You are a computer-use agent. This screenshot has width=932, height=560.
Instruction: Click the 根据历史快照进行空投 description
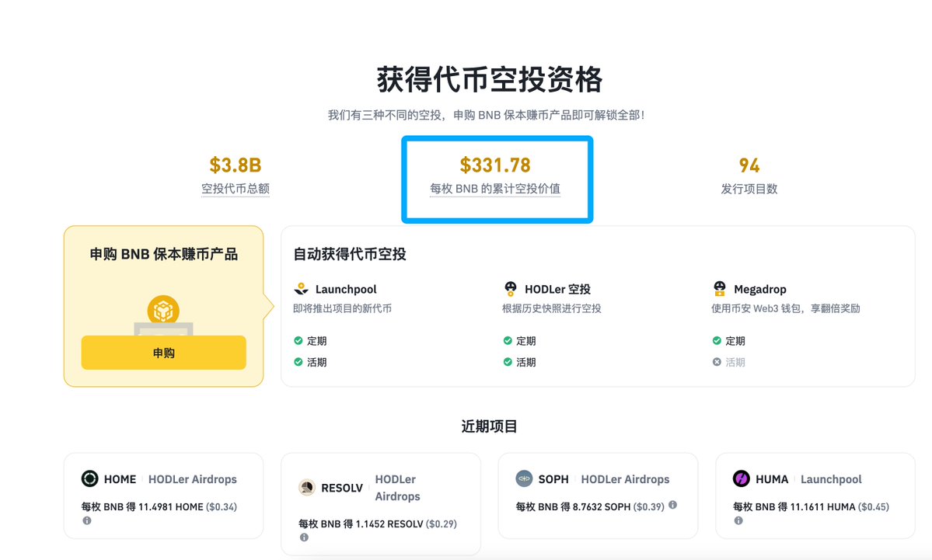[x=552, y=308]
